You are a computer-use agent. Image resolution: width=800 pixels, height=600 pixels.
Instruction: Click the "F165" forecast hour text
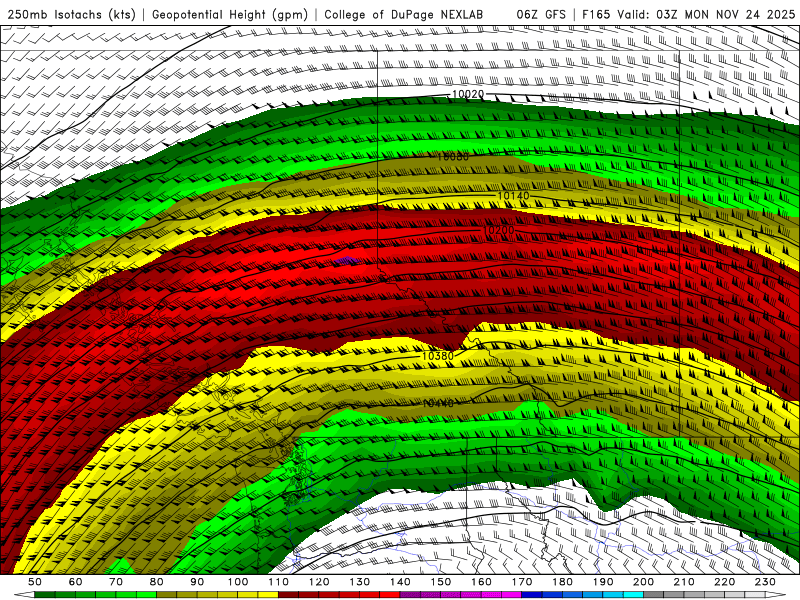597,14
